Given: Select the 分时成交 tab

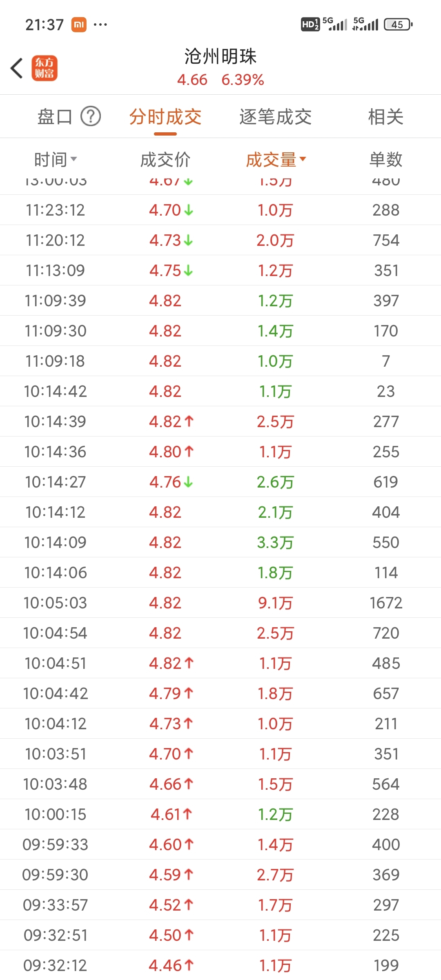Looking at the screenshot, I should click(165, 117).
